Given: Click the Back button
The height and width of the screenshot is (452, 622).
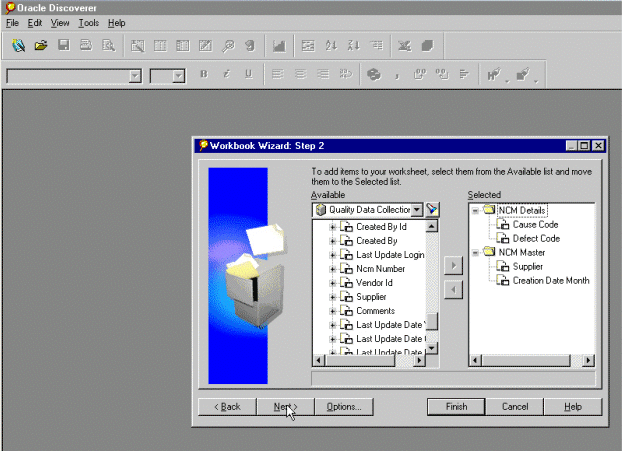Looking at the screenshot, I should [x=227, y=407].
